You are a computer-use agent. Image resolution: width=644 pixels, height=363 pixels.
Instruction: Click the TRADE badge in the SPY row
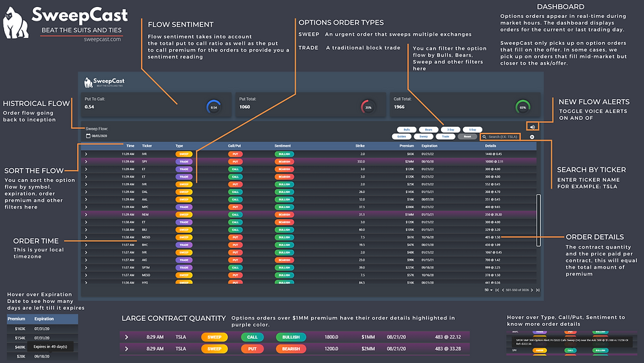(184, 162)
